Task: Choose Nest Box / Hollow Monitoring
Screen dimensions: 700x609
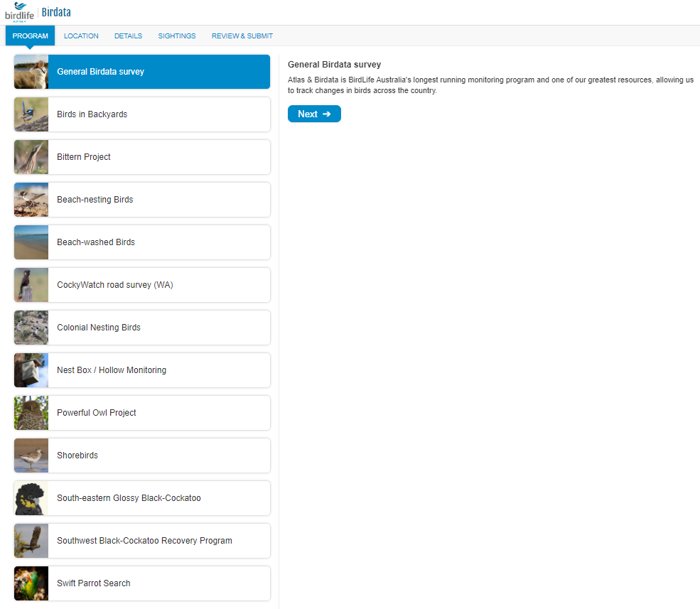Action: [x=142, y=370]
